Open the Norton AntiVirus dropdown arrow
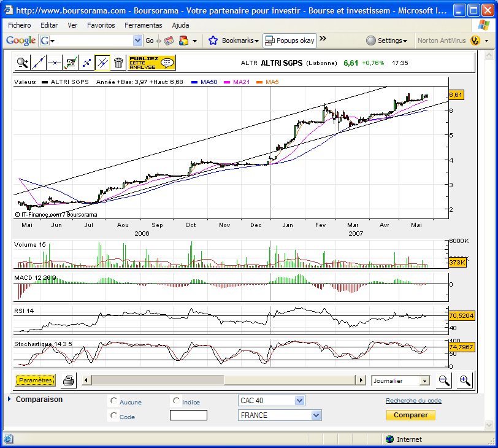Image resolution: width=498 pixels, height=448 pixels. [x=486, y=41]
